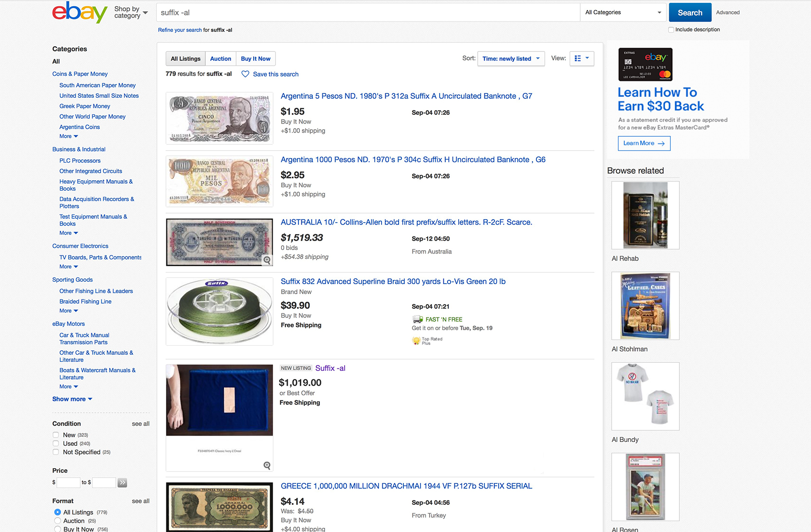
Task: Click see all next to Format
Action: coord(141,501)
